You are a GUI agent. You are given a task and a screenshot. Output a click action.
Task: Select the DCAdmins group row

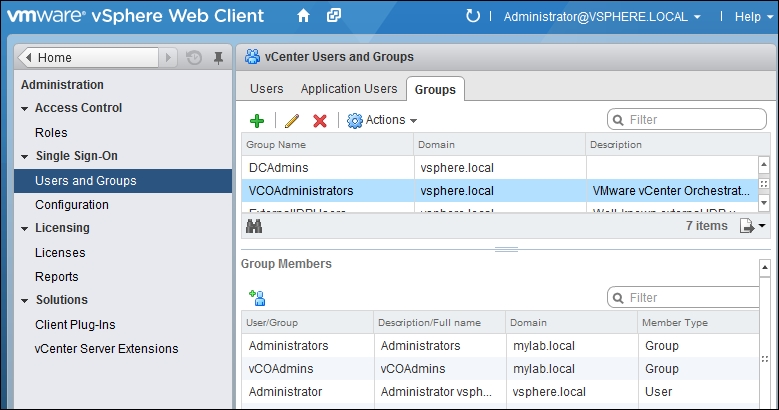(x=500, y=168)
